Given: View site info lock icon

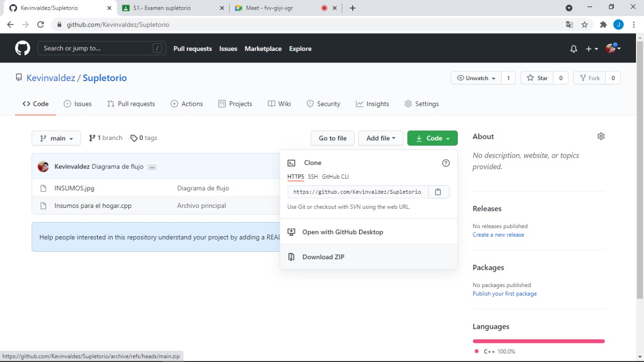Looking at the screenshot, I should tap(59, 24).
